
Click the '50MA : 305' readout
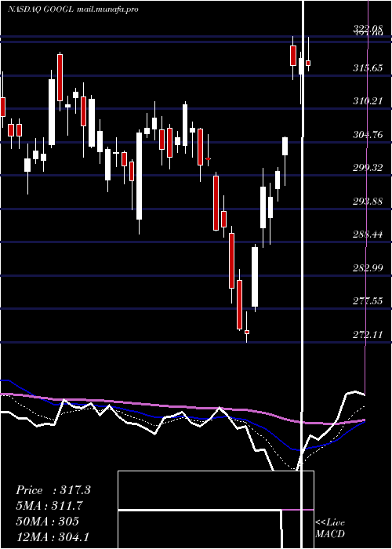pyautogui.click(x=47, y=522)
